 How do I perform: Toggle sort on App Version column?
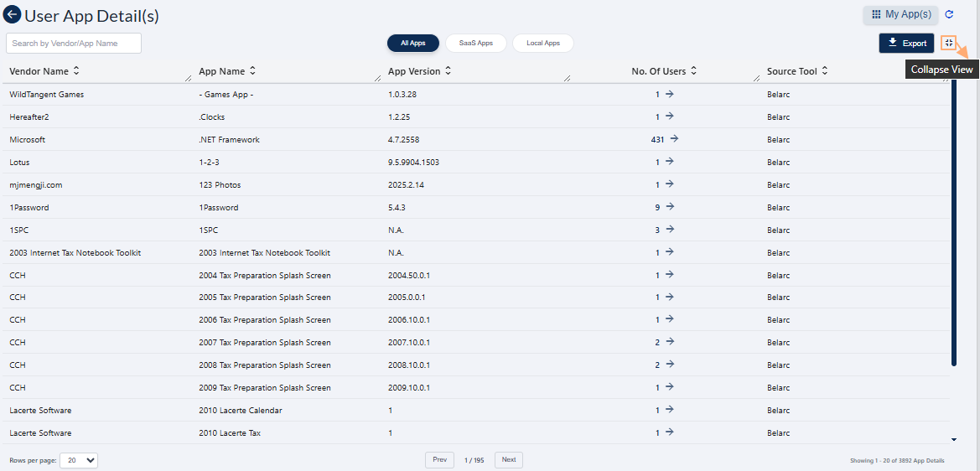(448, 71)
